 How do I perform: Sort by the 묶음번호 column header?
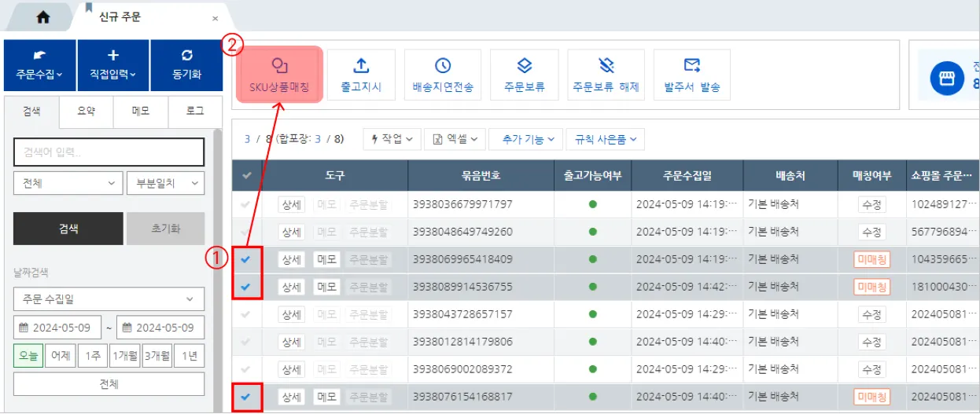481,176
